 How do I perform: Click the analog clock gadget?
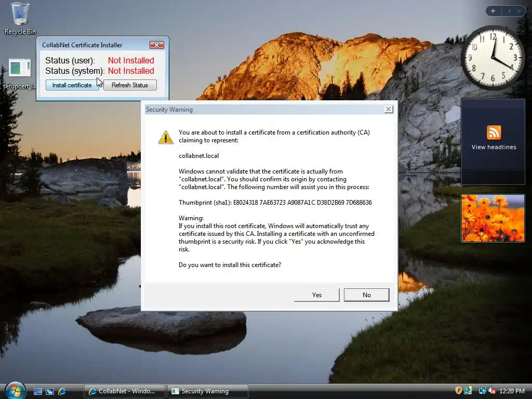coord(493,57)
